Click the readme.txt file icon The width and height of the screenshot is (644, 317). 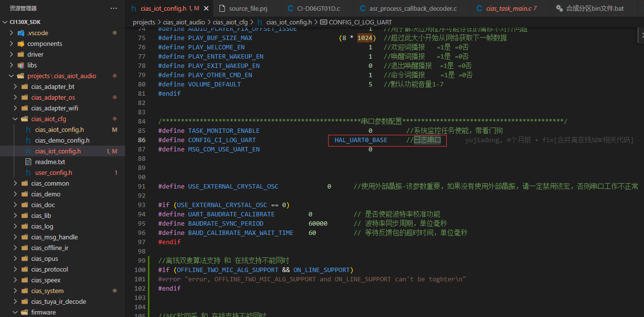(28, 162)
